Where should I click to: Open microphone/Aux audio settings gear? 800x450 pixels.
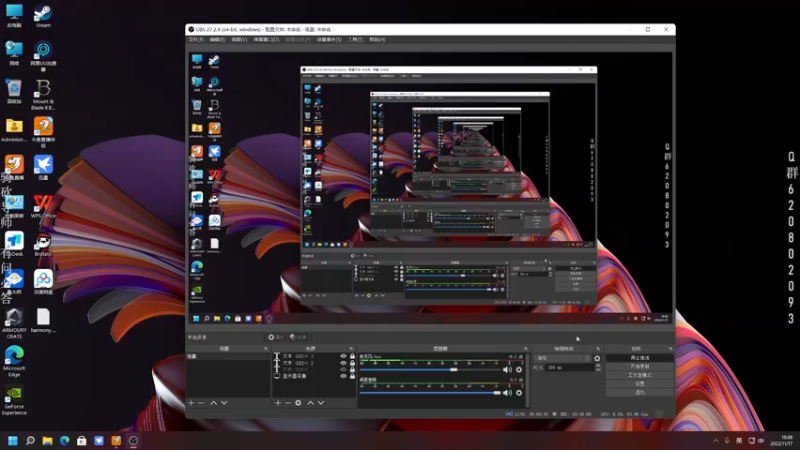click(x=519, y=369)
